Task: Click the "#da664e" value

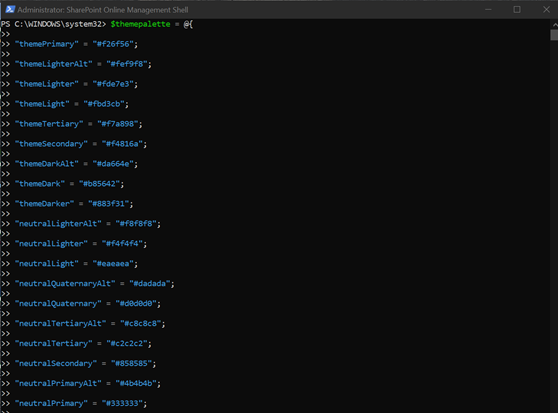Action: coord(113,164)
